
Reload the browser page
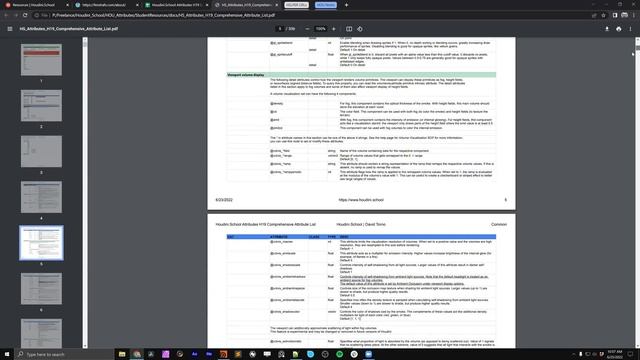[25, 15]
